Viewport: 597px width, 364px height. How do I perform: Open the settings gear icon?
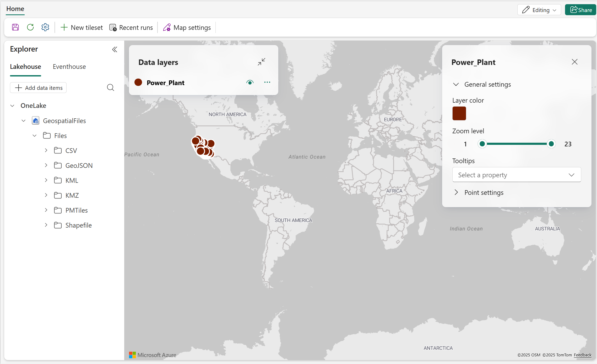click(x=45, y=27)
